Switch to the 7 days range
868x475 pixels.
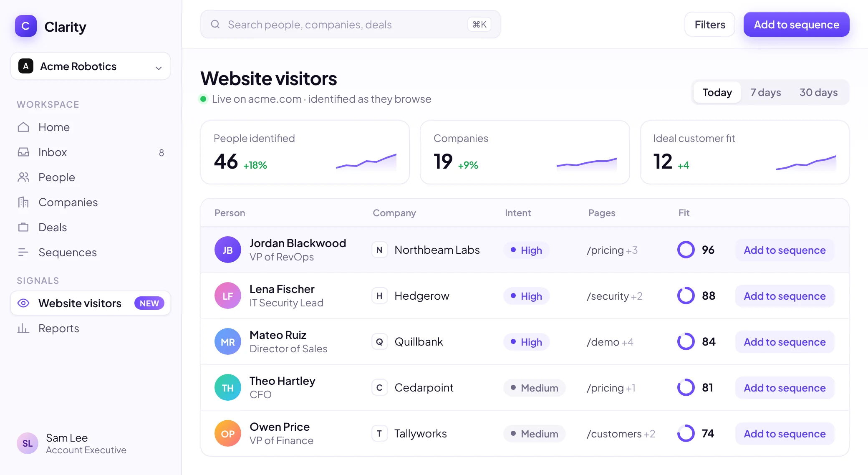point(766,92)
